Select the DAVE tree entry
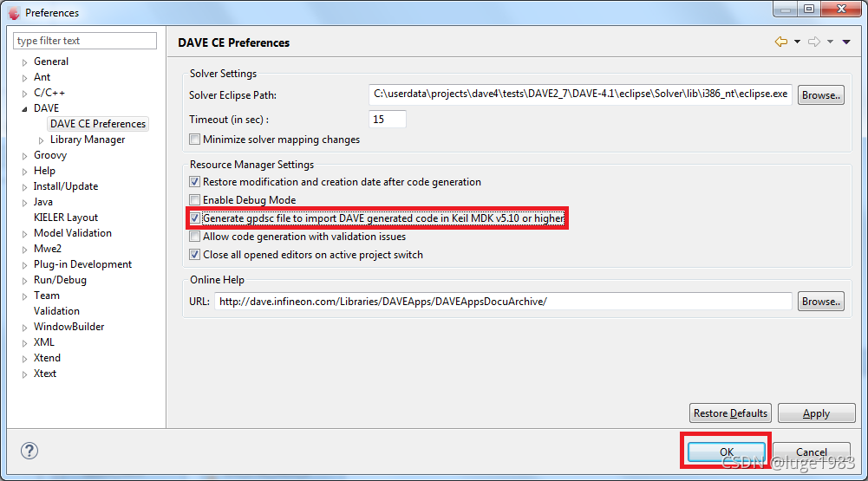 46,108
